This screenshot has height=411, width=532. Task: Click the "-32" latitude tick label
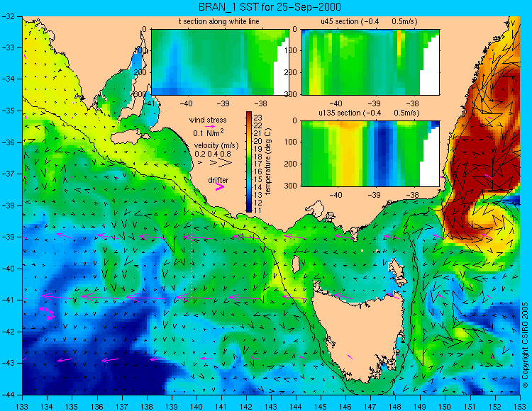point(8,16)
